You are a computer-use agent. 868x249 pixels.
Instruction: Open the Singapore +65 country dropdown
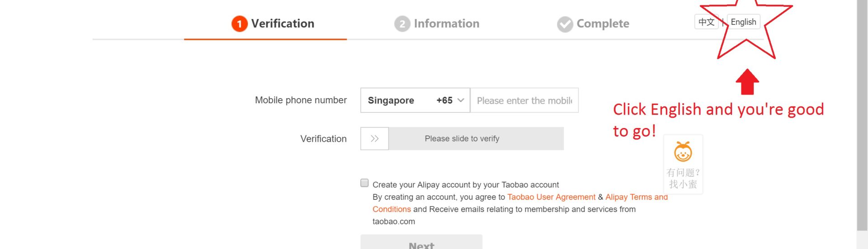click(x=415, y=100)
